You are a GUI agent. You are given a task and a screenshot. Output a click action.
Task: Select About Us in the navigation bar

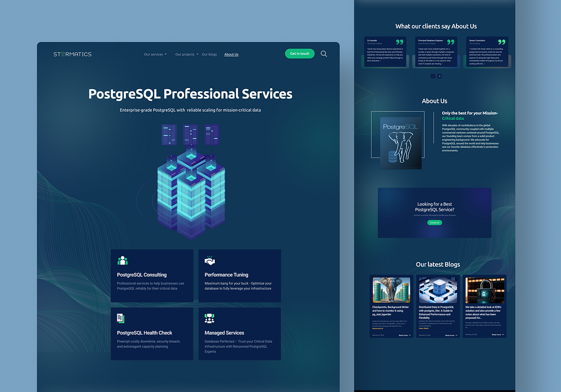tap(231, 54)
